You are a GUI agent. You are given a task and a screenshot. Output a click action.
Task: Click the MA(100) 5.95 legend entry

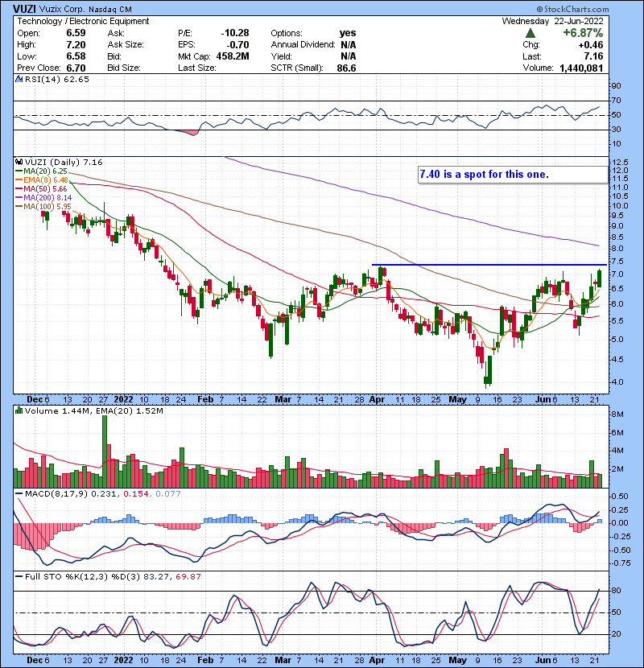[47, 207]
